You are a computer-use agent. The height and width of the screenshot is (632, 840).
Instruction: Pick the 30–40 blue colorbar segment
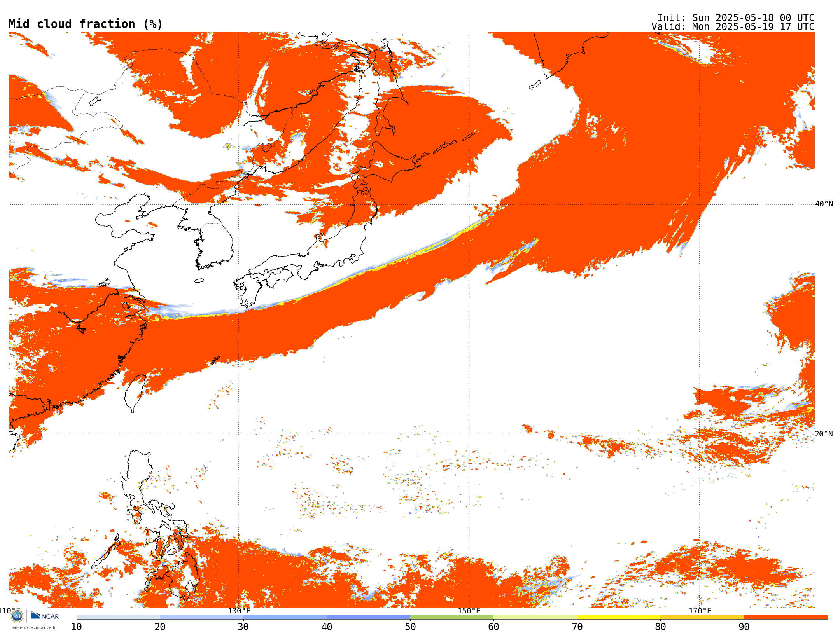(285, 617)
